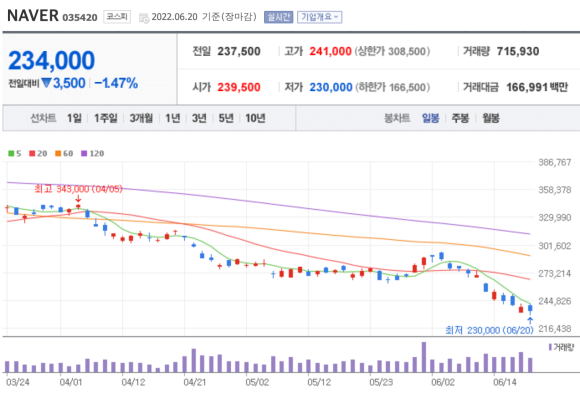
Task: Click the 코스피 market label
Action: [x=117, y=17]
